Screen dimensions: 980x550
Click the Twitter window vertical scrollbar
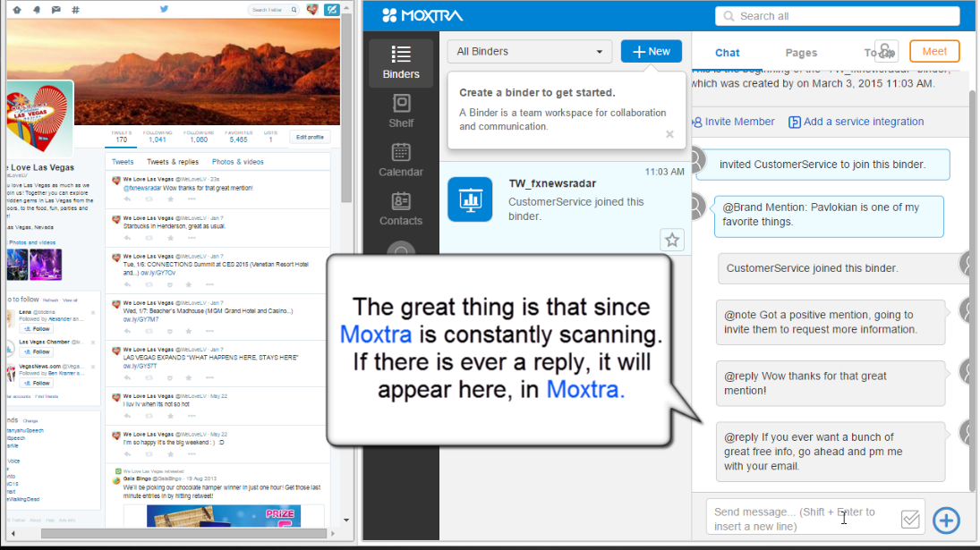(346, 106)
